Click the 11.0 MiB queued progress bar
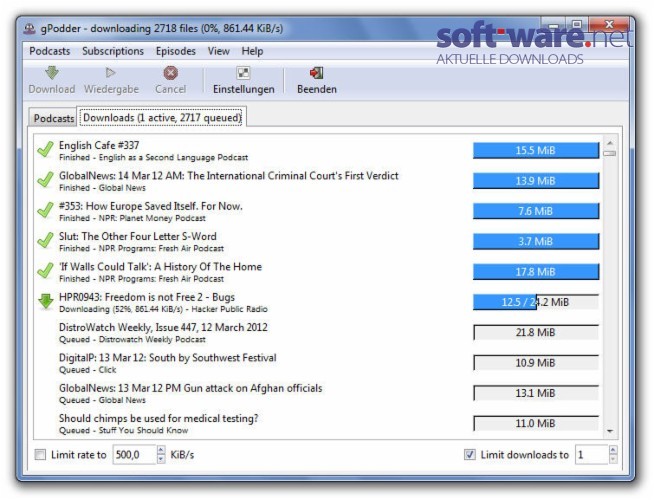This screenshot has width=654, height=500. pos(536,424)
